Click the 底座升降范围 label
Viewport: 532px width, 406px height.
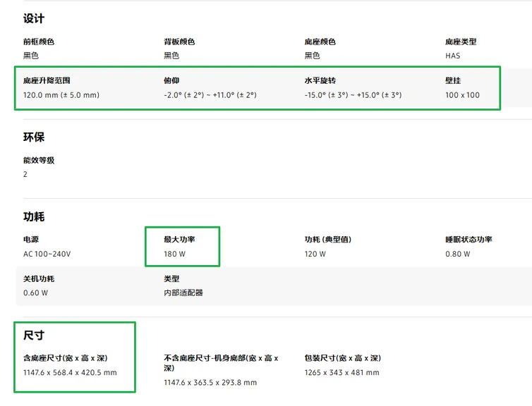tap(47, 80)
